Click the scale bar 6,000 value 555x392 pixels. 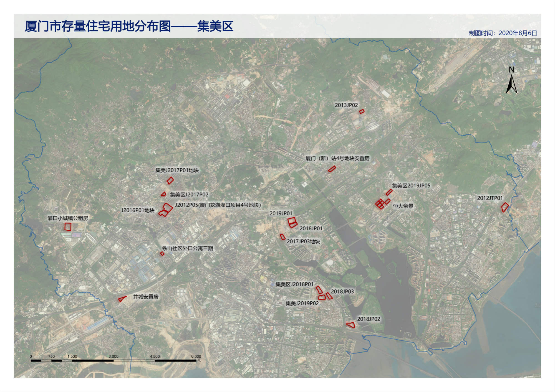pyautogui.click(x=196, y=357)
